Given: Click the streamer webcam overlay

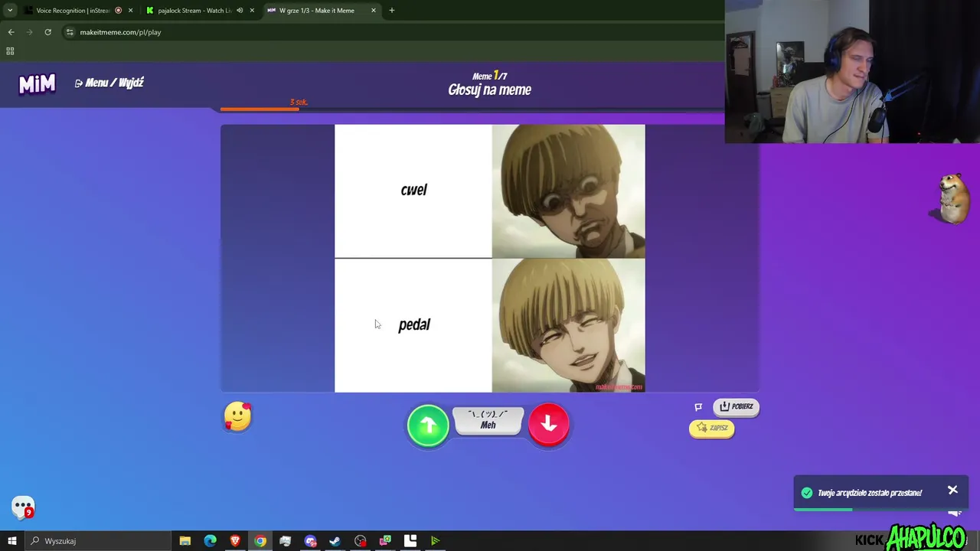Looking at the screenshot, I should (852, 72).
